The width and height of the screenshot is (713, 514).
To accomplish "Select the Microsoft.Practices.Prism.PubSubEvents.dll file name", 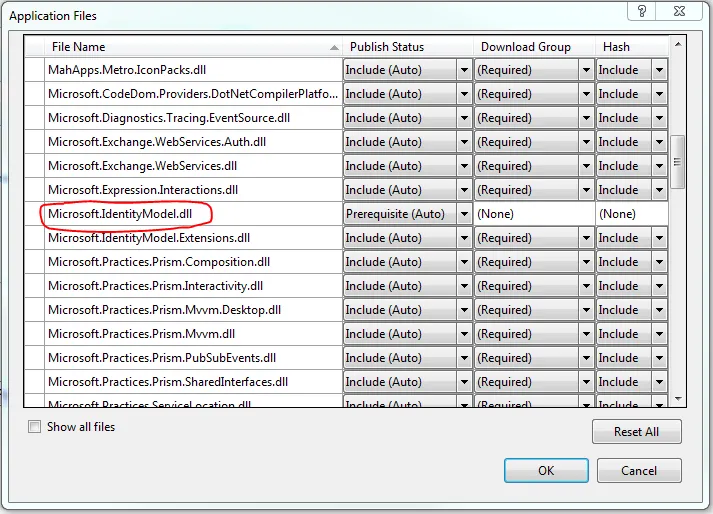I will tap(162, 358).
